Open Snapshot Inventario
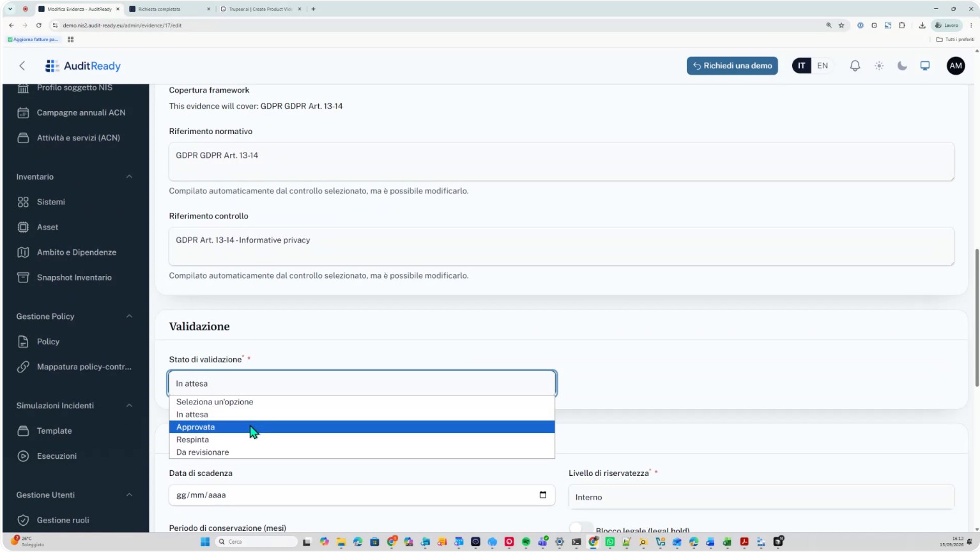Image resolution: width=980 pixels, height=552 pixels. 75,277
